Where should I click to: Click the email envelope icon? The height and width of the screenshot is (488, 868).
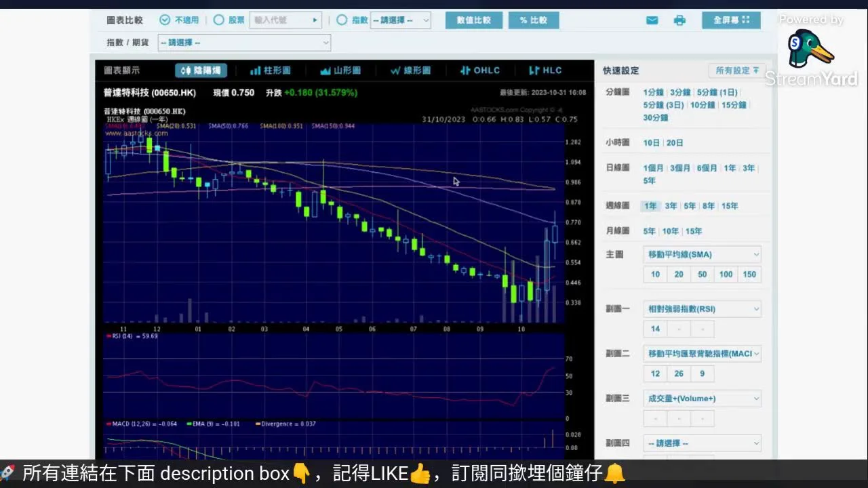pyautogui.click(x=652, y=20)
